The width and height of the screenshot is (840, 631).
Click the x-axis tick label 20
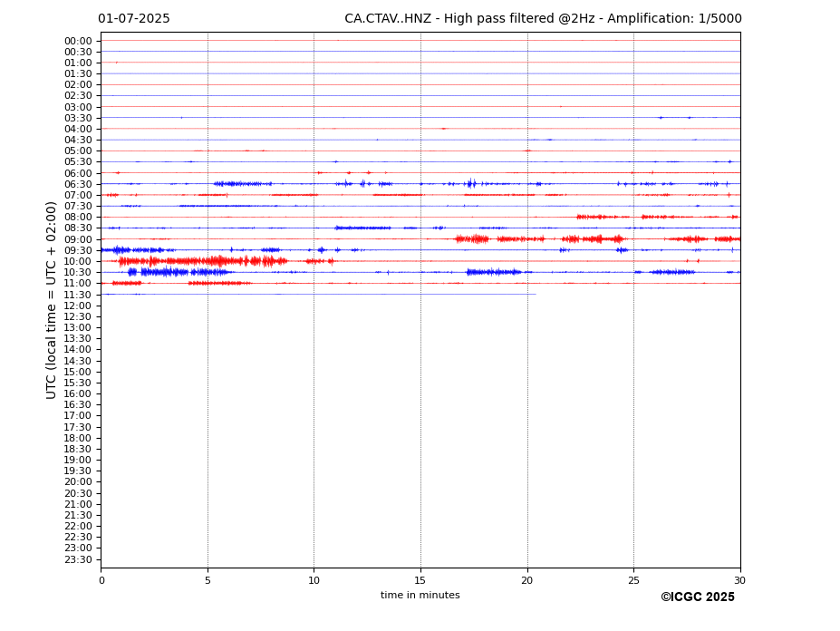coord(527,580)
